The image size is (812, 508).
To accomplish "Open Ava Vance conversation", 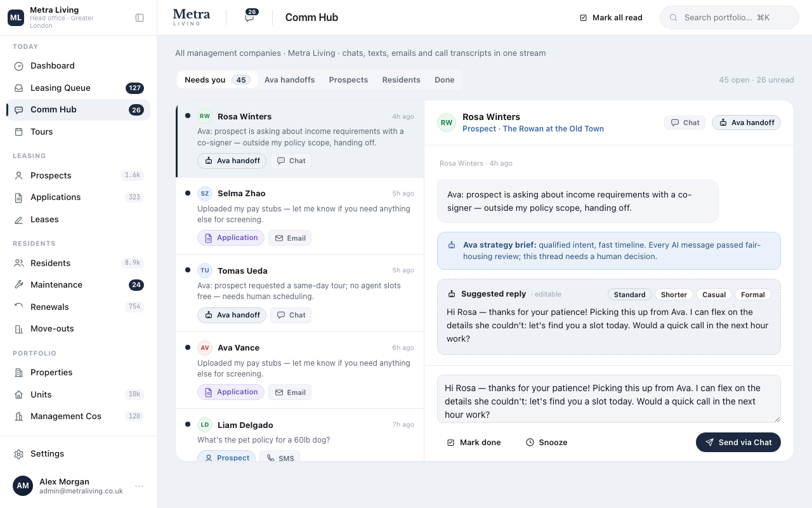I will point(299,371).
